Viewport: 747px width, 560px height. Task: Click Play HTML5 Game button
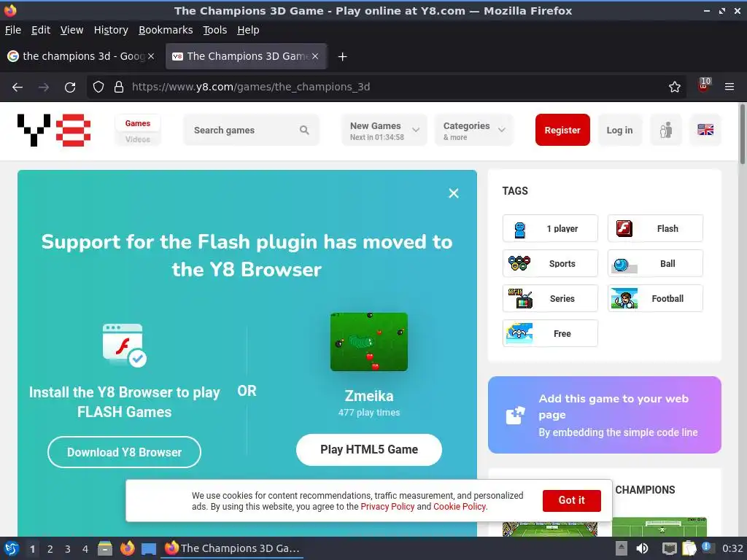click(x=369, y=449)
